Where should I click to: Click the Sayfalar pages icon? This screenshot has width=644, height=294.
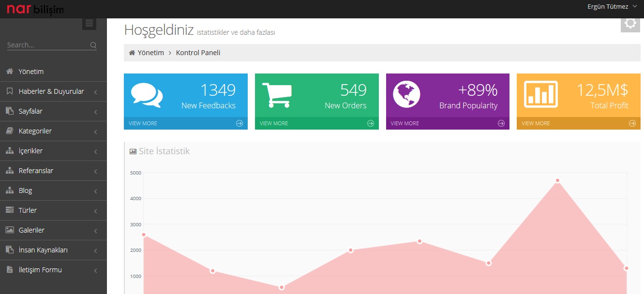click(9, 111)
